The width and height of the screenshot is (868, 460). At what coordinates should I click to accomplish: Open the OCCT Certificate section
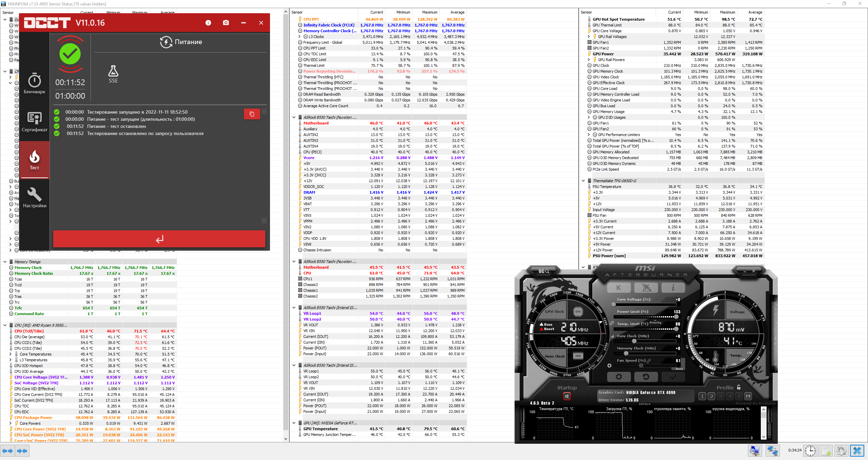coord(34,121)
